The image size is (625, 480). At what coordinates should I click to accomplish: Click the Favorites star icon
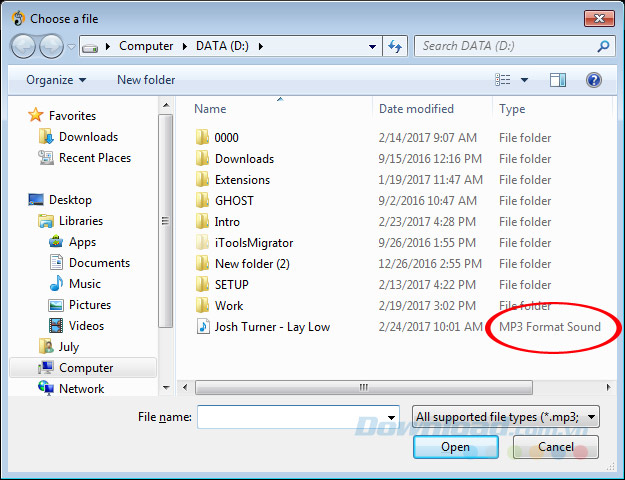(x=35, y=115)
